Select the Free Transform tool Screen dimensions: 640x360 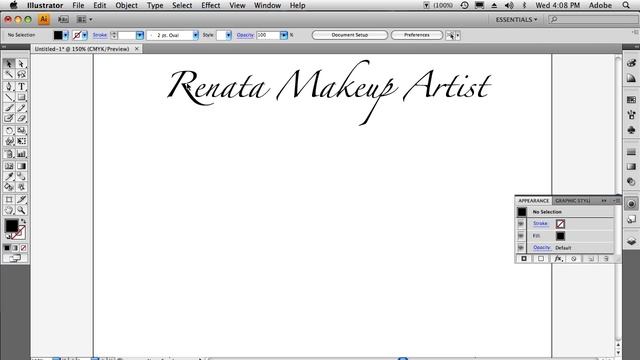point(21,141)
